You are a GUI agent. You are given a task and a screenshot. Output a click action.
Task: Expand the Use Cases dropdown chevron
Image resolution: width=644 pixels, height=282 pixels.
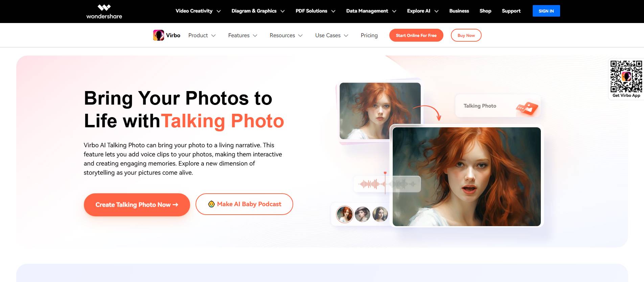coord(346,36)
